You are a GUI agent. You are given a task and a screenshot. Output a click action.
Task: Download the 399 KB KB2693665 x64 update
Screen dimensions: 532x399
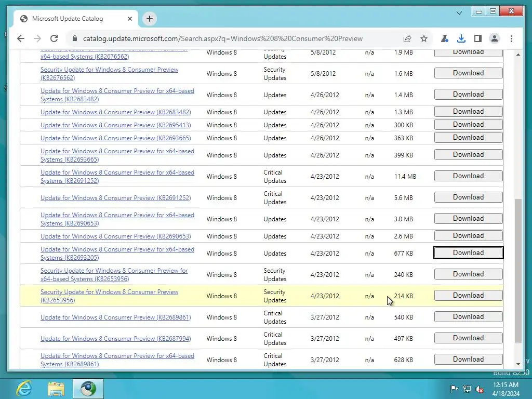click(x=468, y=154)
